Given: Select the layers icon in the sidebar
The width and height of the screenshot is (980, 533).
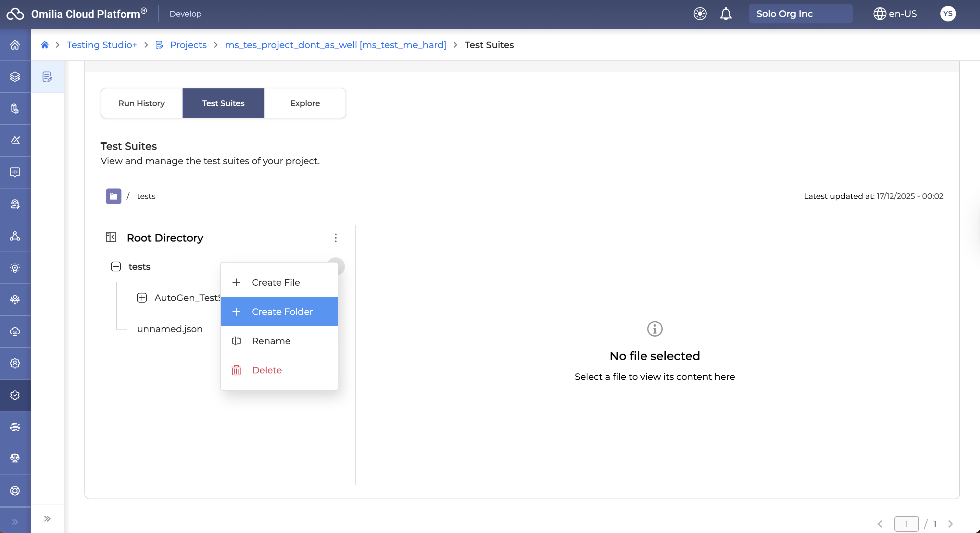Looking at the screenshot, I should 15,77.
